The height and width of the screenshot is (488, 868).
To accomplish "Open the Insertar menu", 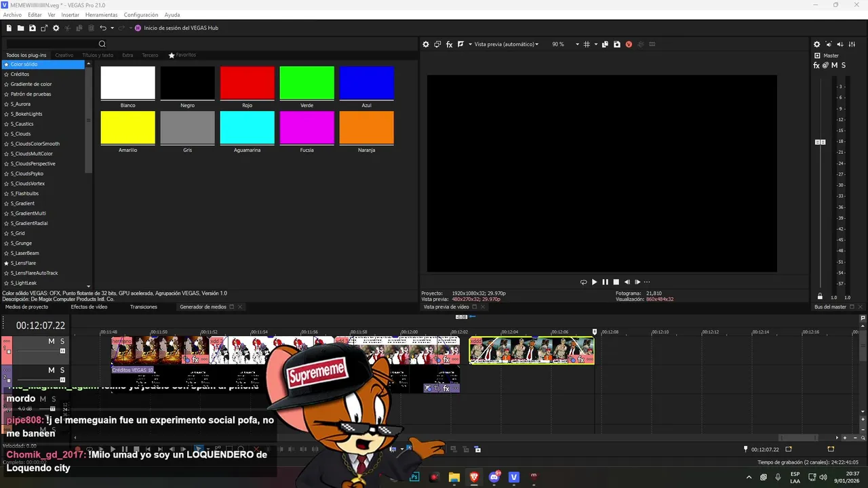I will (x=70, y=15).
